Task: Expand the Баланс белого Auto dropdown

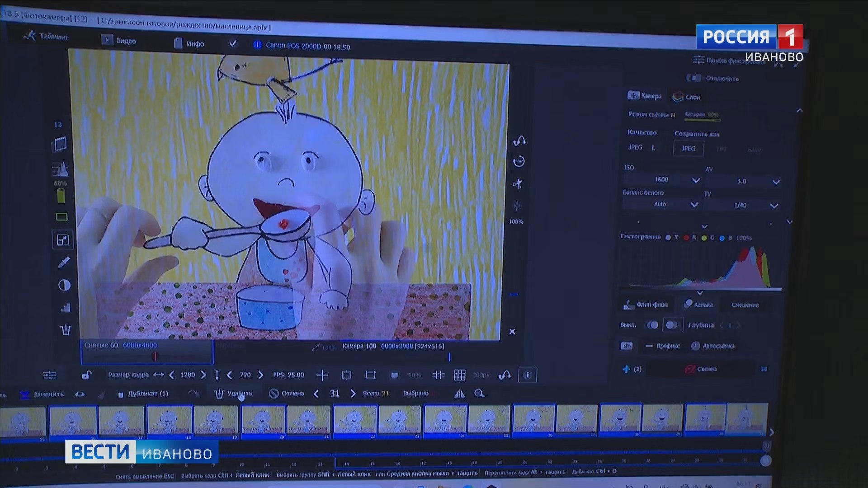Action: [x=694, y=205]
